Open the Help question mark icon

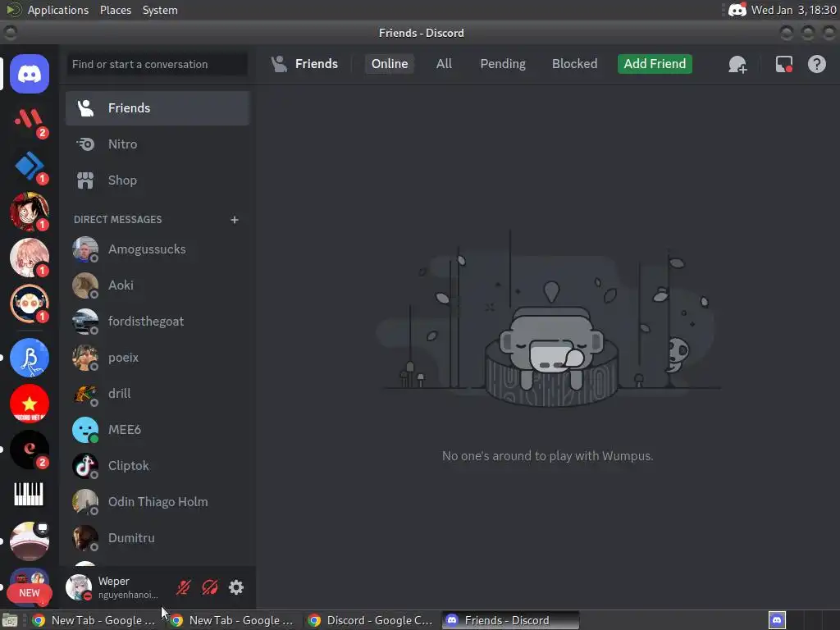816,64
